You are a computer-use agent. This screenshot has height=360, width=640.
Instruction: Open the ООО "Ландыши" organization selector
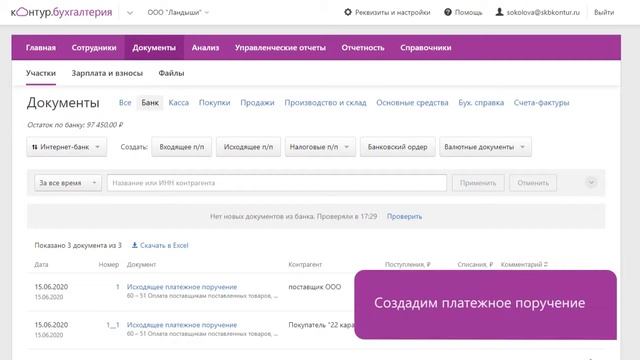[178, 13]
